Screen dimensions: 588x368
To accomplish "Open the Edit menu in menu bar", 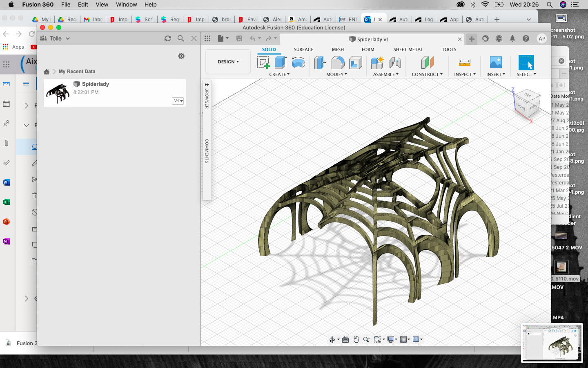I will point(83,4).
